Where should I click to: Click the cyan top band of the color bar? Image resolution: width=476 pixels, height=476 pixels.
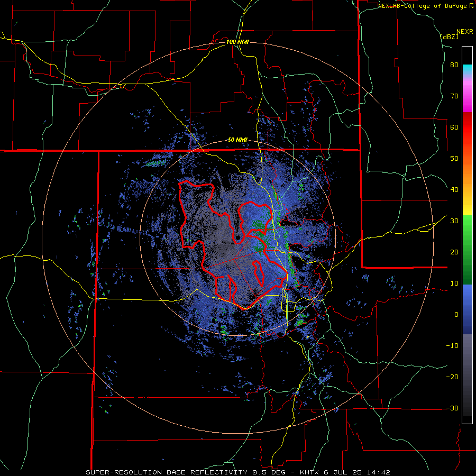point(467,69)
